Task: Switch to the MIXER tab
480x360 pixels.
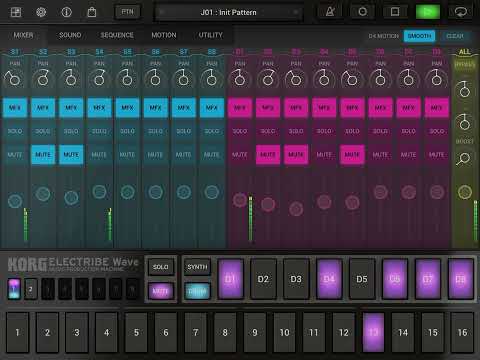Action: pos(23,35)
